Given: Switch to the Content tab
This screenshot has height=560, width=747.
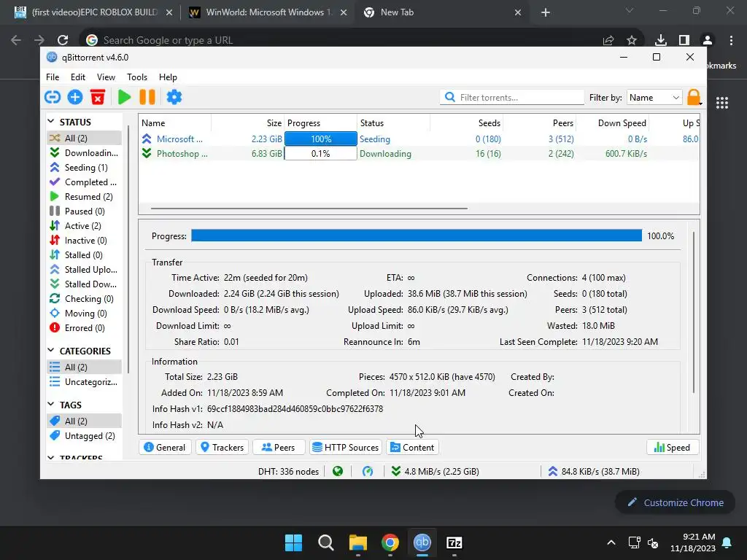Looking at the screenshot, I should (413, 447).
